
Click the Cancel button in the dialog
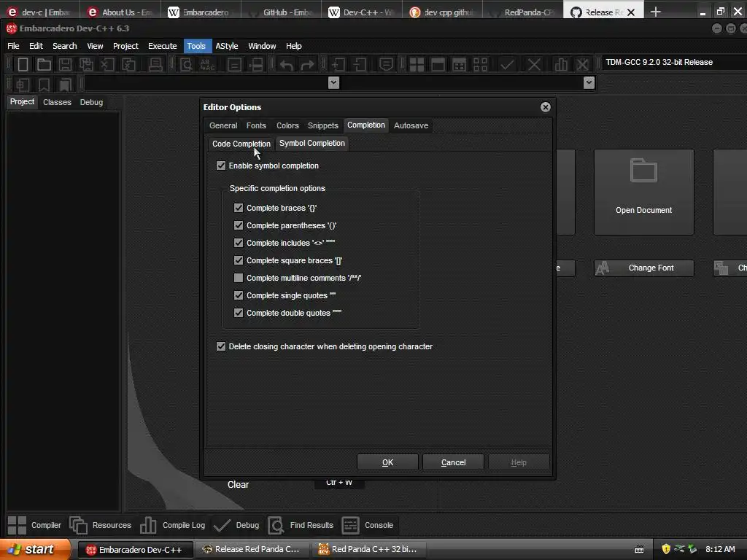point(454,462)
